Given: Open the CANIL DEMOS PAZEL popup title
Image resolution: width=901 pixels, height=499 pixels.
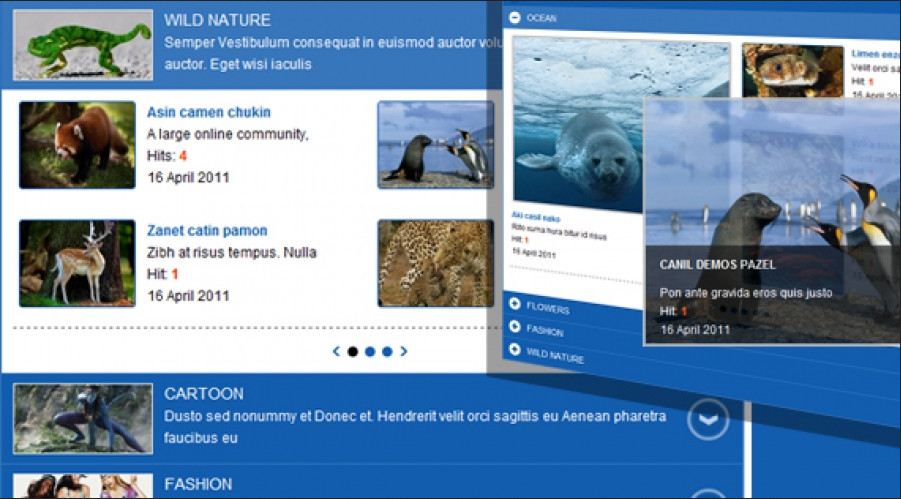Looking at the screenshot, I should (x=717, y=265).
